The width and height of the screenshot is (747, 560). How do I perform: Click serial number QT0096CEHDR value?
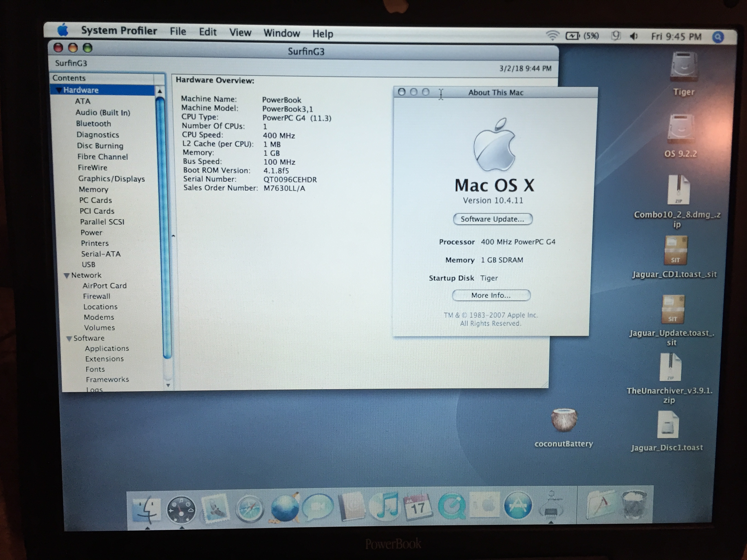(290, 180)
